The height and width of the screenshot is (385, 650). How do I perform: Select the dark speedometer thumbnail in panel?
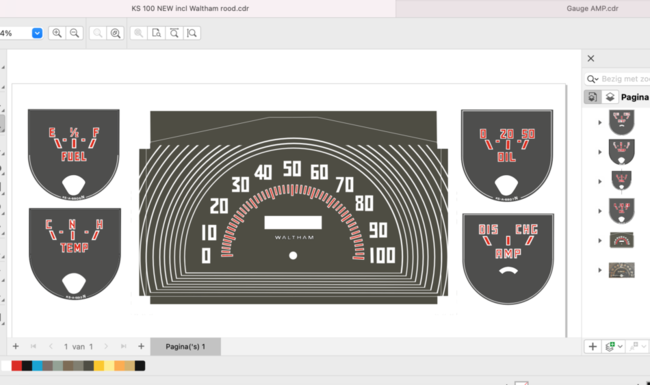(x=621, y=240)
